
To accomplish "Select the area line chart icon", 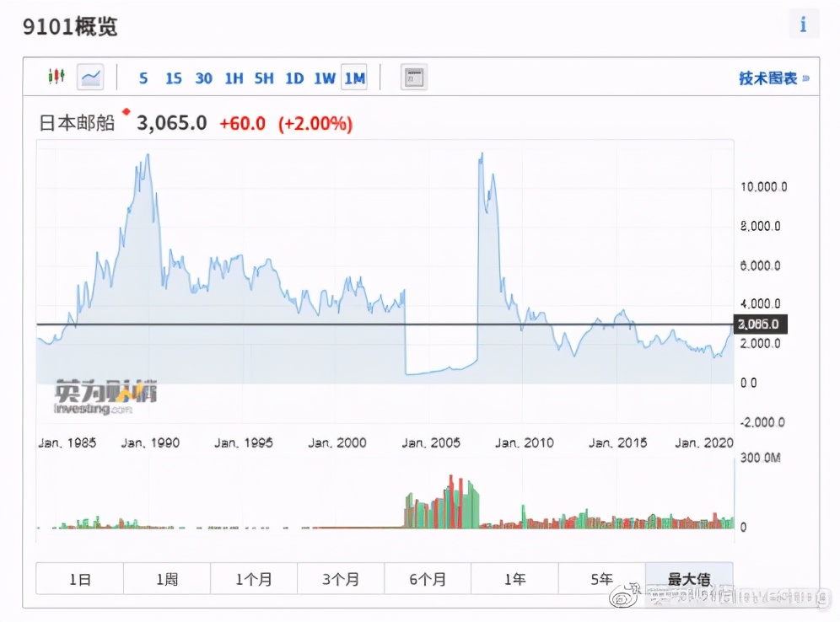I will click(90, 78).
